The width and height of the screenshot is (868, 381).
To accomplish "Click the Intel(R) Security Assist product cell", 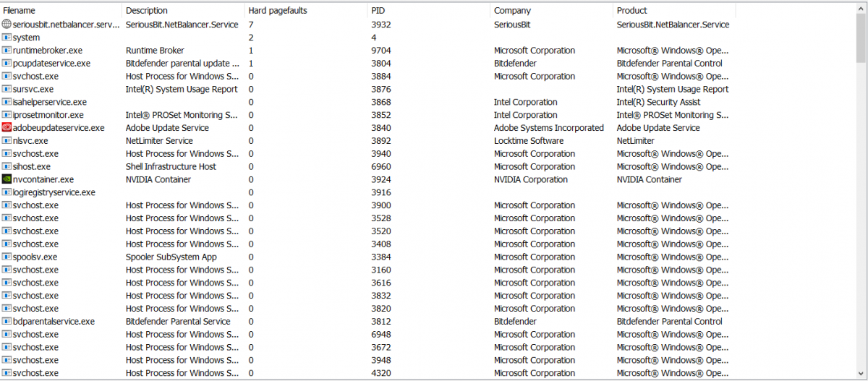I will click(x=658, y=103).
